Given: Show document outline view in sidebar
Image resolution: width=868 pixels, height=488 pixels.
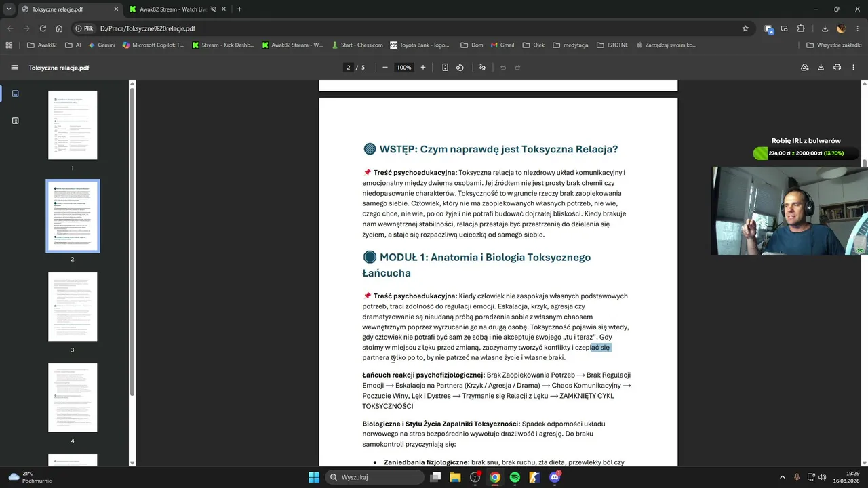Looking at the screenshot, I should [x=16, y=121].
